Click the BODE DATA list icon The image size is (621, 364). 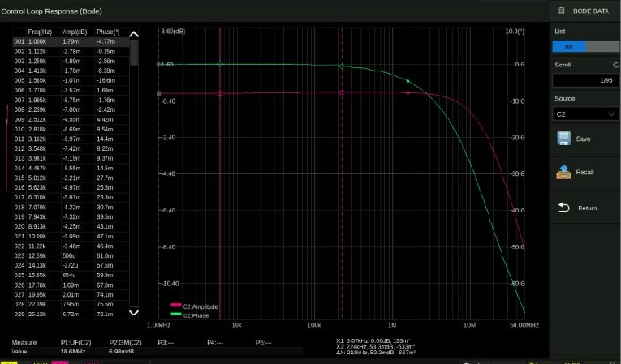point(562,11)
